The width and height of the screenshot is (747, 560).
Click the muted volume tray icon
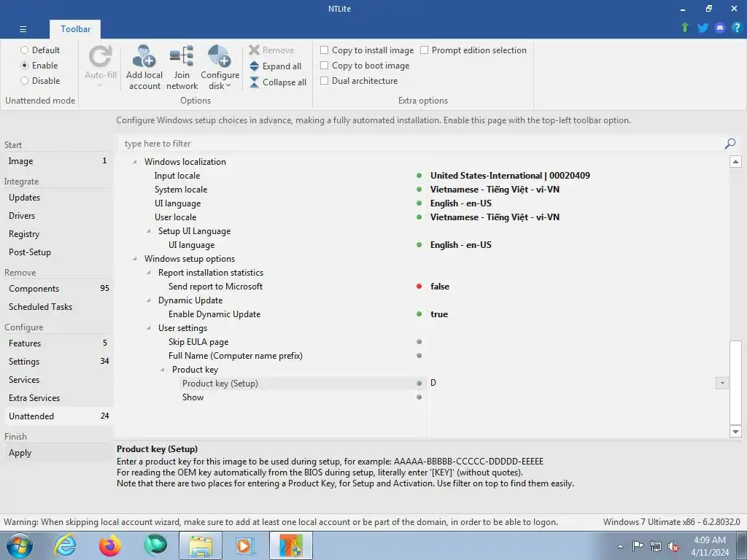(x=673, y=546)
